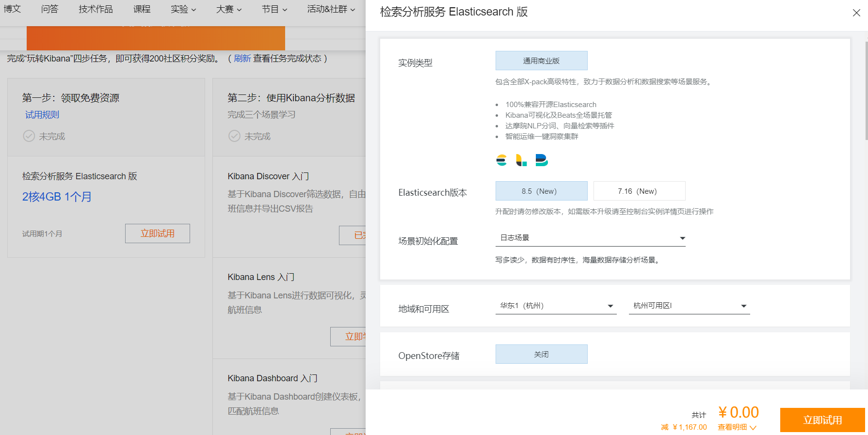Click the Kibana Dashboard 入门 title

pyautogui.click(x=273, y=378)
